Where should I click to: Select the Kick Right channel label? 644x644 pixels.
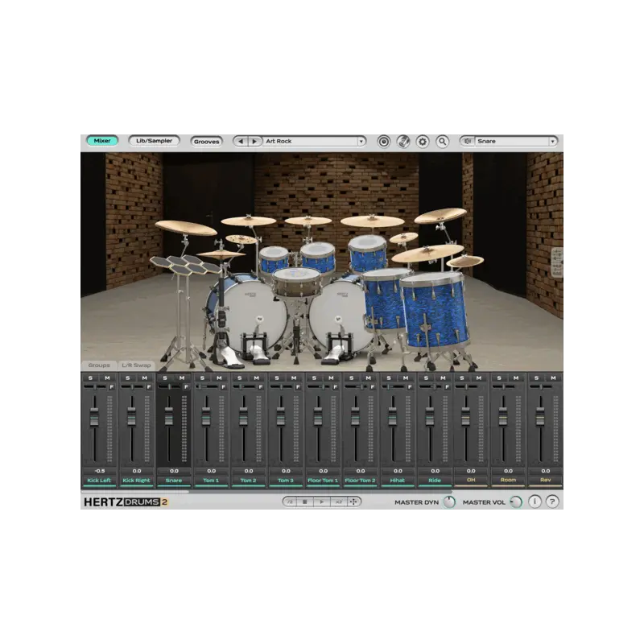tap(136, 481)
